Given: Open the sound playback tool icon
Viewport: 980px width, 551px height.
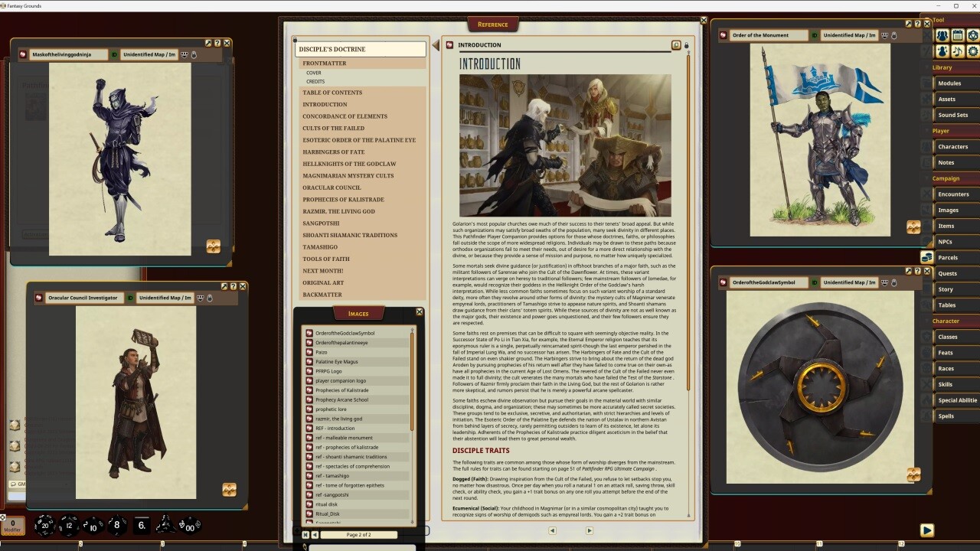Looking at the screenshot, I should click(956, 51).
